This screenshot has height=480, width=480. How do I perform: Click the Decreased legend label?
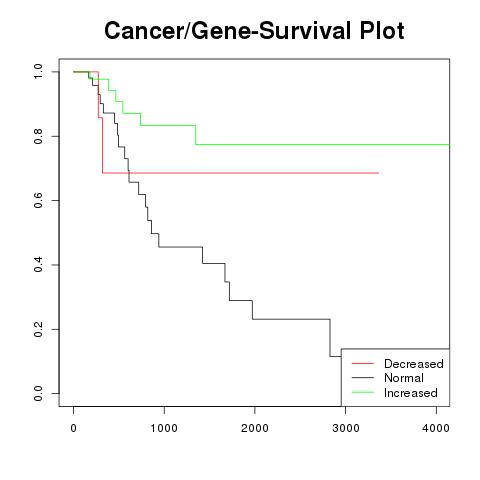414,364
